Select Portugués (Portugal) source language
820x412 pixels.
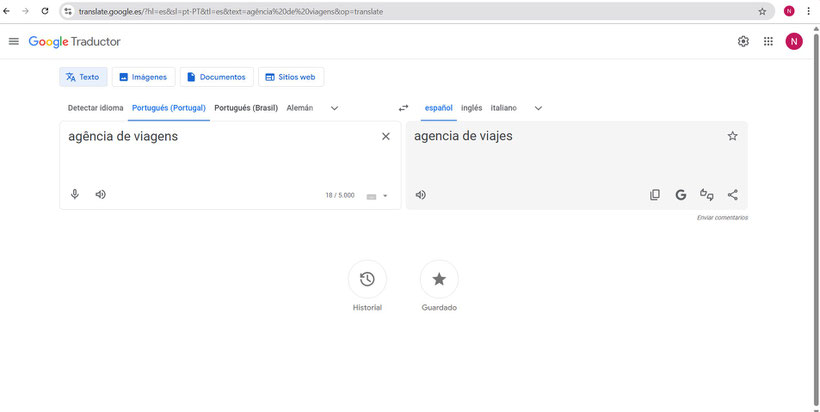[x=169, y=108]
